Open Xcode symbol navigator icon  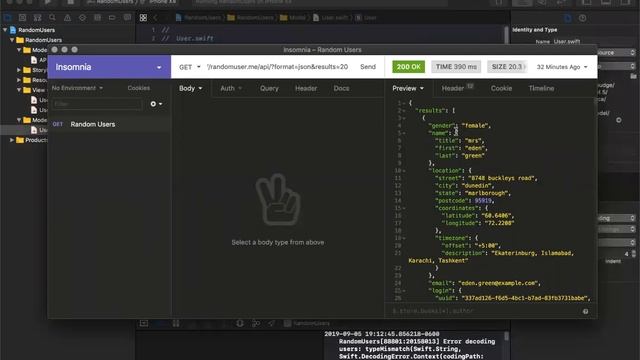[37, 18]
